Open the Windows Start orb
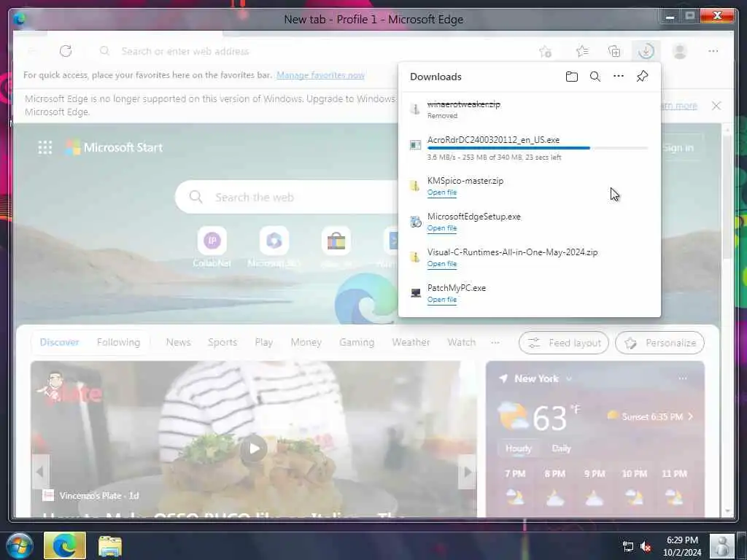747x560 pixels. coord(20,545)
